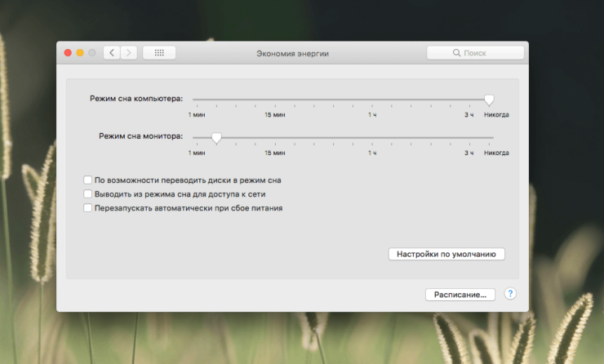Viewport: 604px width, 364px height.
Task: Click the Экономия энергии window title
Action: coord(293,53)
